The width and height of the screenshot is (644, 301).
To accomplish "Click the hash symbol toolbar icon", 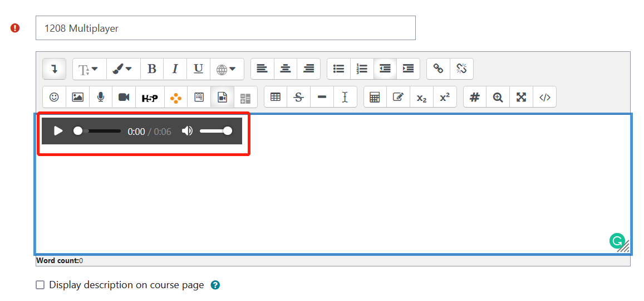I will [475, 97].
